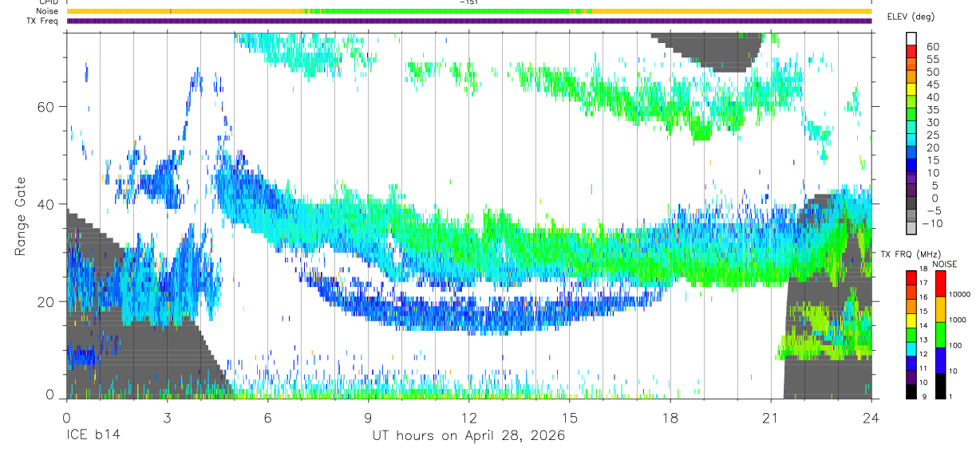Click the '1000' label on the NOISE scale
The width and height of the screenshot is (980, 452).
957,320
